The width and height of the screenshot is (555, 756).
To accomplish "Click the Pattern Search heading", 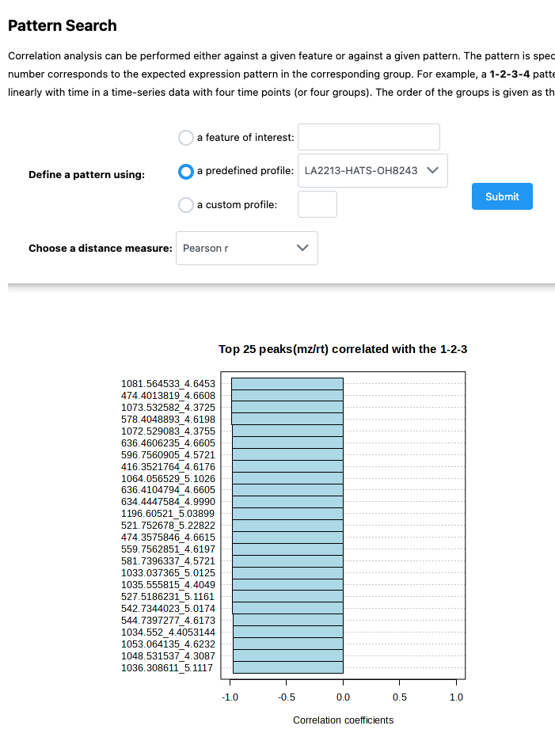I will (63, 25).
